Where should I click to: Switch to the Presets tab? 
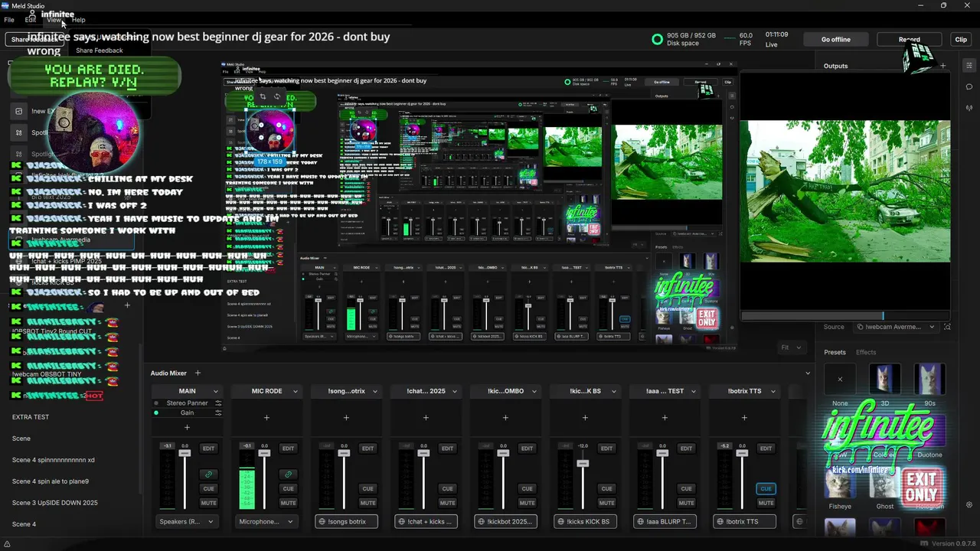[x=835, y=352]
